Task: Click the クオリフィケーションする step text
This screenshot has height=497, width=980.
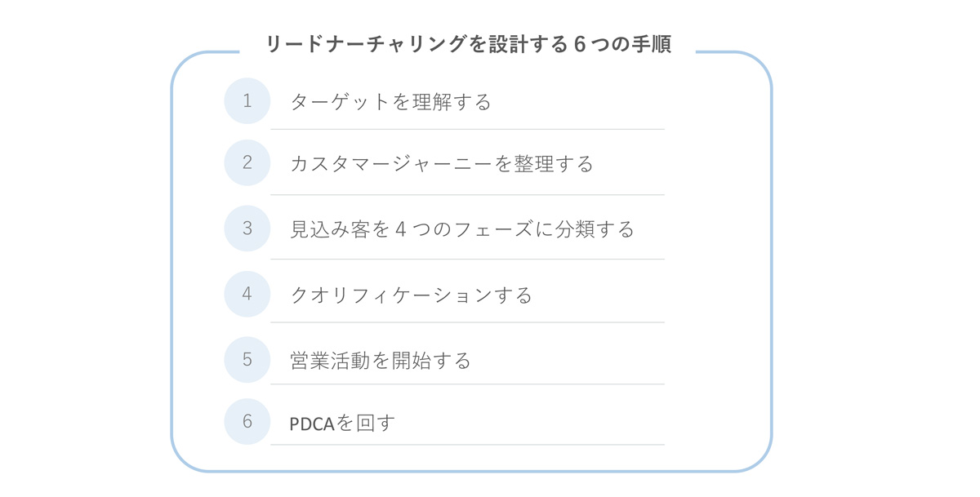Action: [x=412, y=295]
